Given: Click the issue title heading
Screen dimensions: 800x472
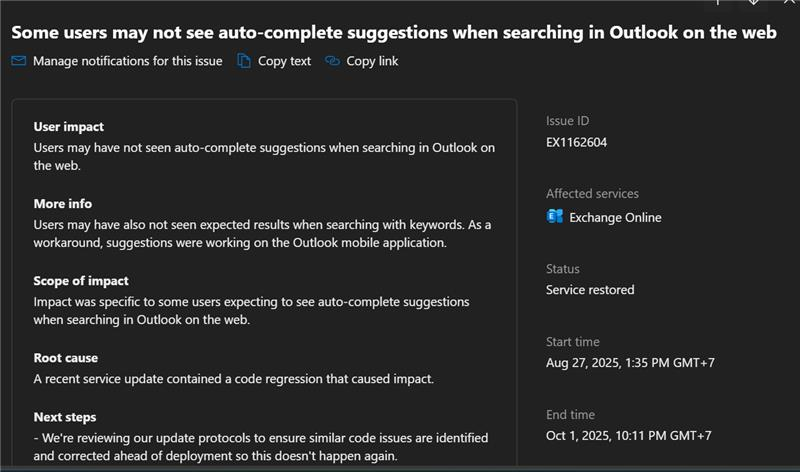Looking at the screenshot, I should coord(394,32).
